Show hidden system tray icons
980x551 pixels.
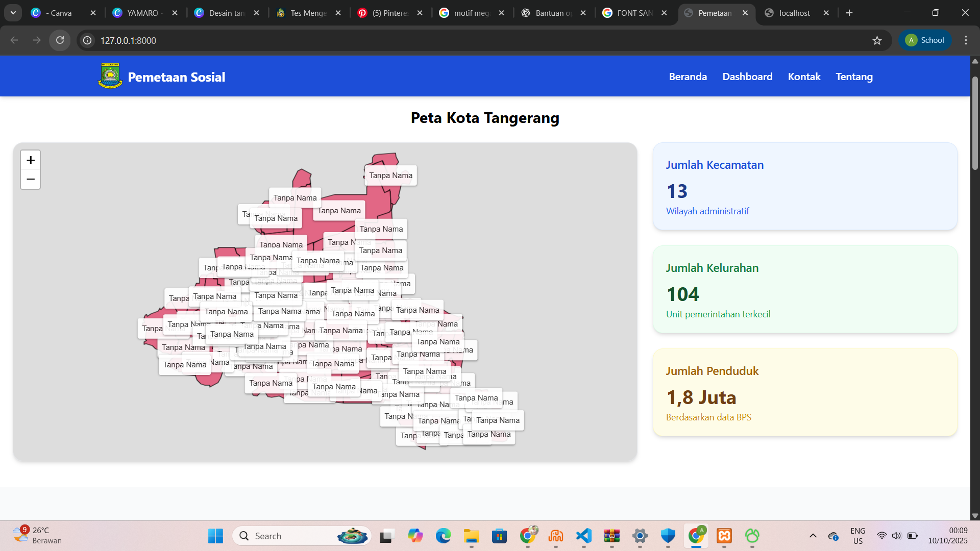[813, 536]
